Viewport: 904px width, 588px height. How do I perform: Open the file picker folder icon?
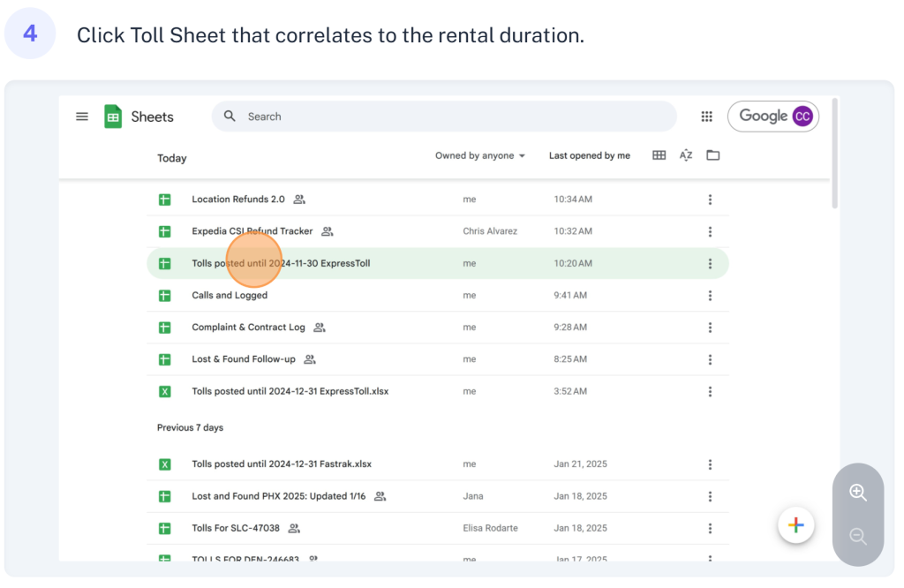click(x=712, y=155)
